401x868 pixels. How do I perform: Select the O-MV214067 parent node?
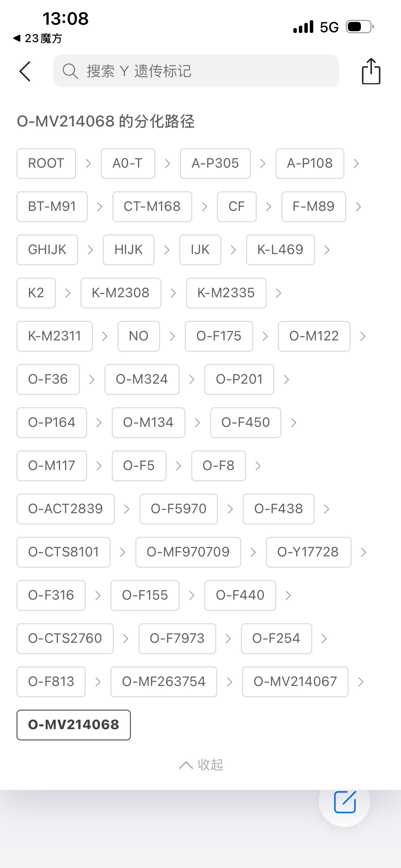295,682
